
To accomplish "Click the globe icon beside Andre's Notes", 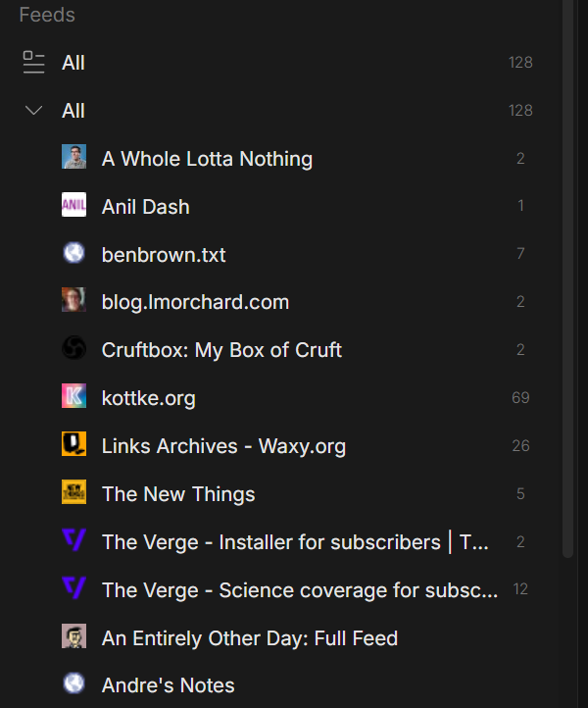I will tap(74, 683).
